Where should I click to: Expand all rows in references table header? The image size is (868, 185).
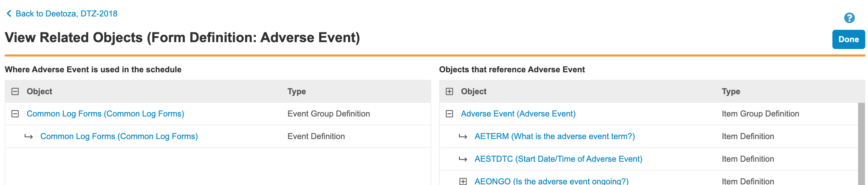tap(449, 91)
